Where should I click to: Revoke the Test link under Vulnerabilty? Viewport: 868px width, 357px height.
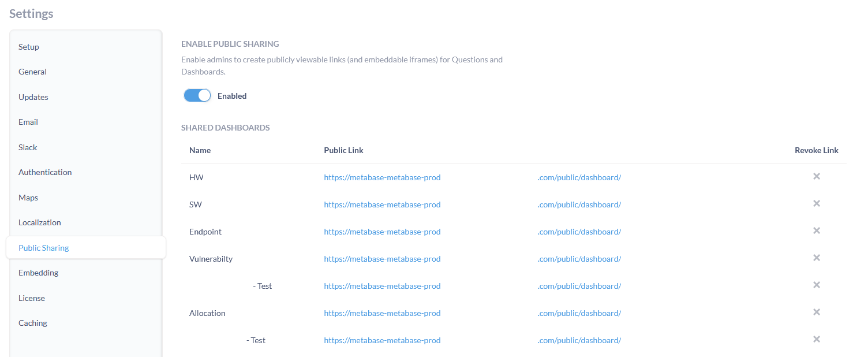[x=817, y=285]
